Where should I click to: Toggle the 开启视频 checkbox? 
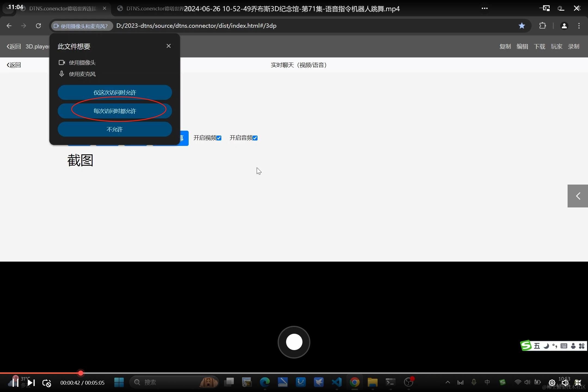pos(219,138)
